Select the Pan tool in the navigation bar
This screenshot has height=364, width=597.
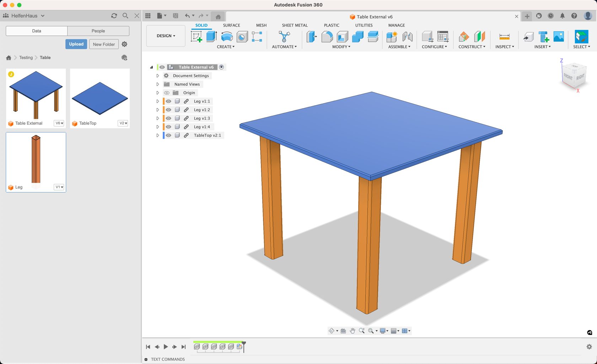352,331
